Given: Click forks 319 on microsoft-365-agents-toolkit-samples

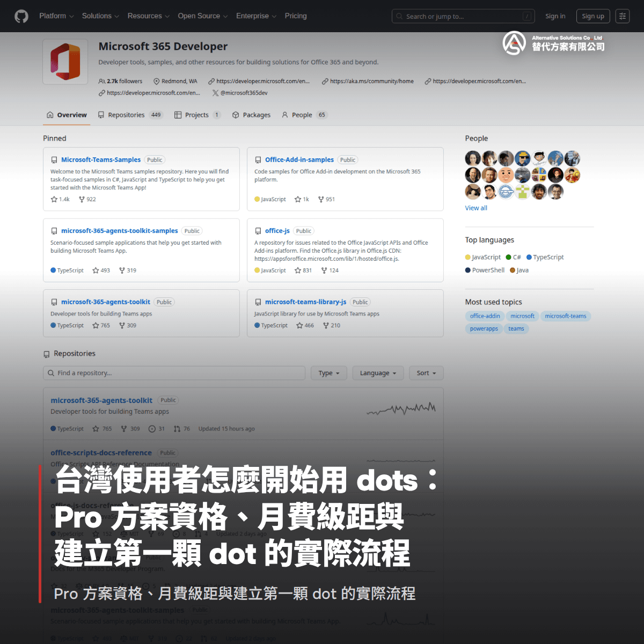Looking at the screenshot, I should [128, 270].
